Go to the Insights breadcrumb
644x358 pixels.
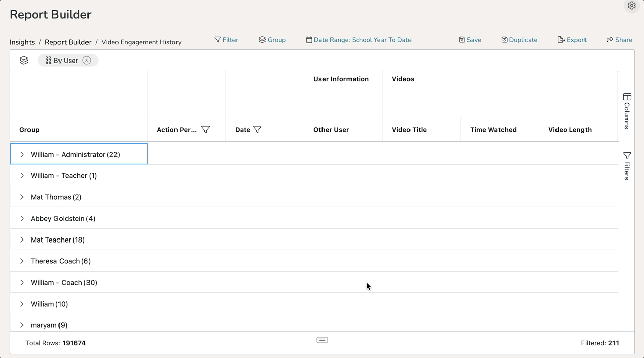click(22, 42)
